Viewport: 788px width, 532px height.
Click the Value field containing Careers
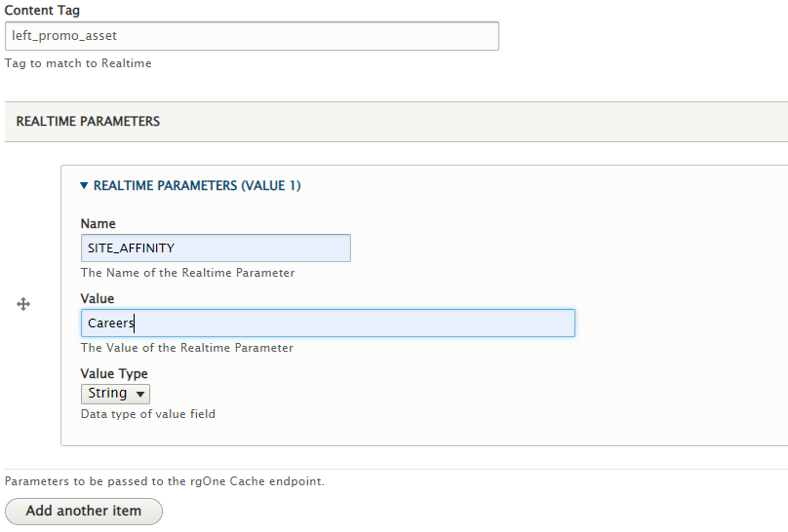[328, 323]
